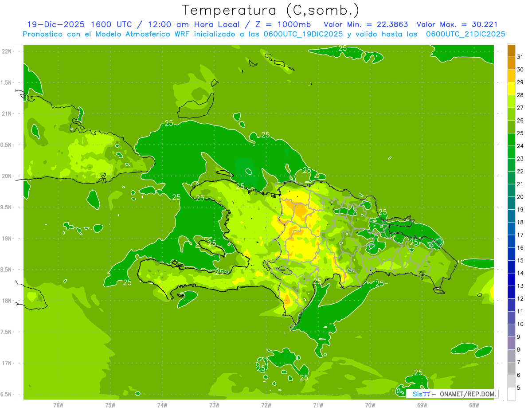Click the '17N' latitude label
Viewport: 532px width, 411px height.
click(x=7, y=363)
